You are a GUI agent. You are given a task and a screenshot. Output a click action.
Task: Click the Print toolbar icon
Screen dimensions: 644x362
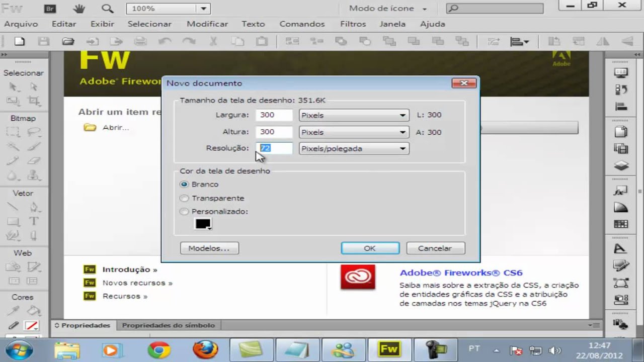pyautogui.click(x=140, y=42)
